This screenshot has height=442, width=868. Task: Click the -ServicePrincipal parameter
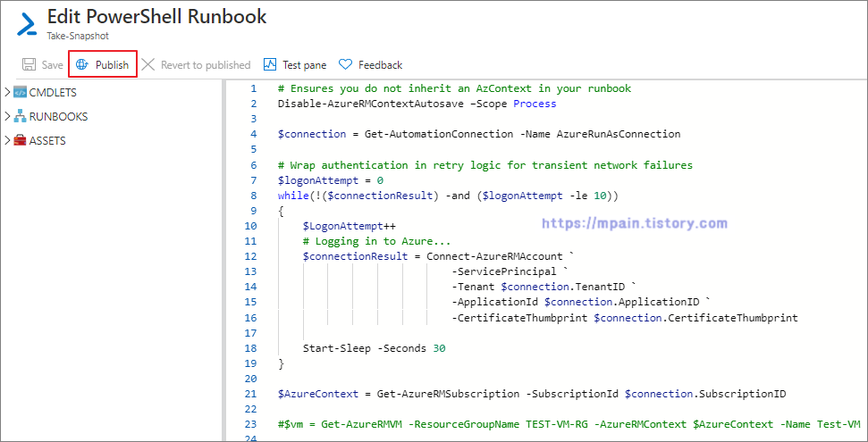pyautogui.click(x=503, y=272)
